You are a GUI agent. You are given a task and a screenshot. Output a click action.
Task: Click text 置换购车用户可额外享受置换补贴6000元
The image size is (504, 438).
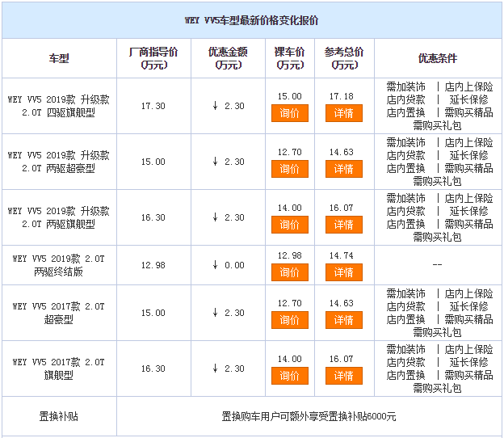pos(309,416)
